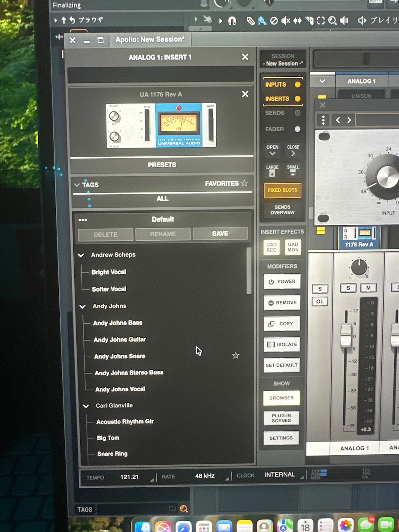This screenshot has width=399, height=532.
Task: Mute ANALOG 1 with the M button
Action: click(x=368, y=287)
